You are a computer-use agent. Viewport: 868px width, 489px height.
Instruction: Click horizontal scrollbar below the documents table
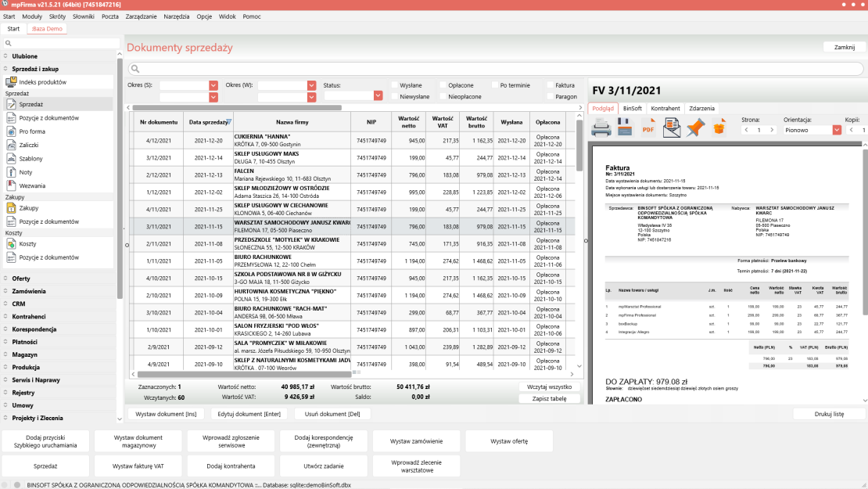click(x=244, y=374)
